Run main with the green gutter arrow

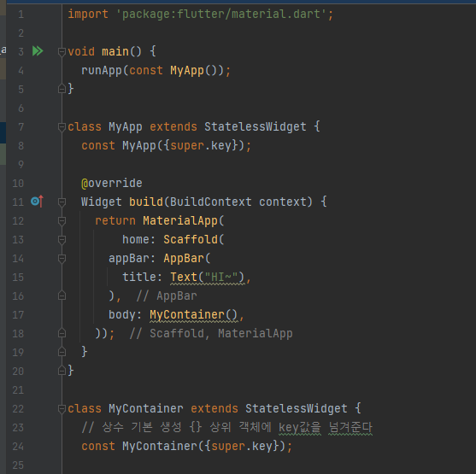(38, 51)
